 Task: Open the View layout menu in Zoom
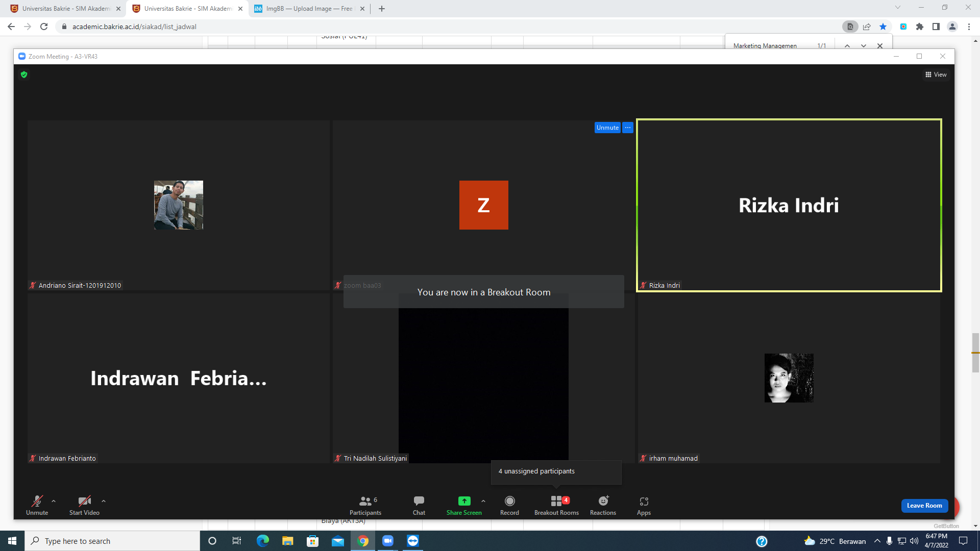click(x=936, y=74)
